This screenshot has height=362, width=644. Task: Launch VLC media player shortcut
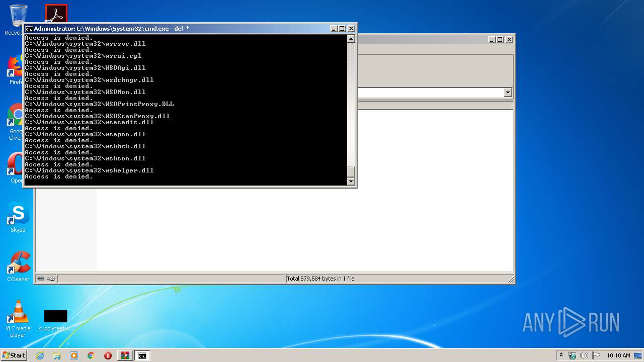coord(18,319)
